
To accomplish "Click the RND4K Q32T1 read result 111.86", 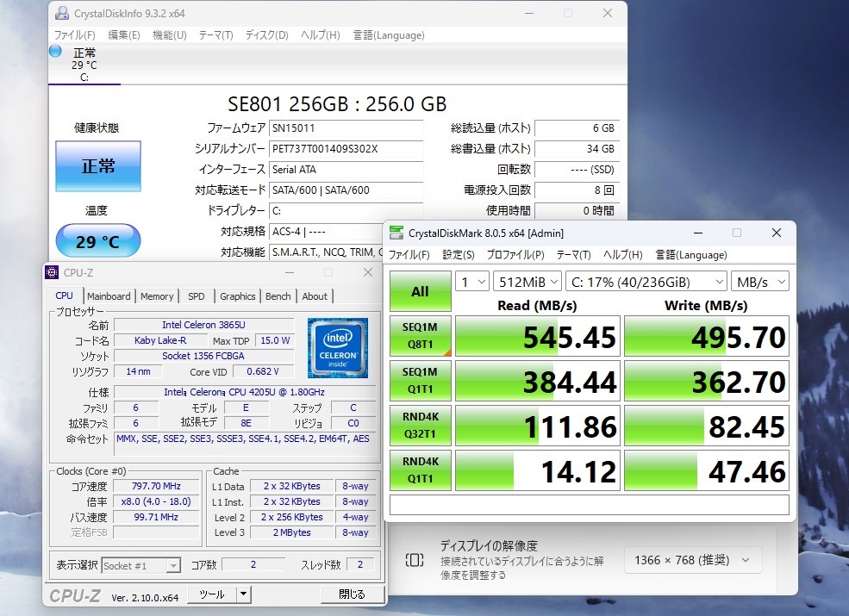I will [x=538, y=426].
